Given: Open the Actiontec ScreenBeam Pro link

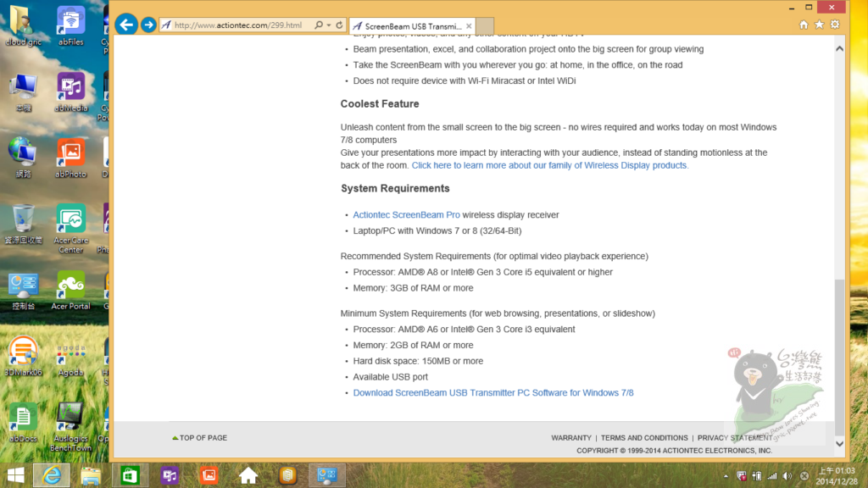Looking at the screenshot, I should 406,214.
